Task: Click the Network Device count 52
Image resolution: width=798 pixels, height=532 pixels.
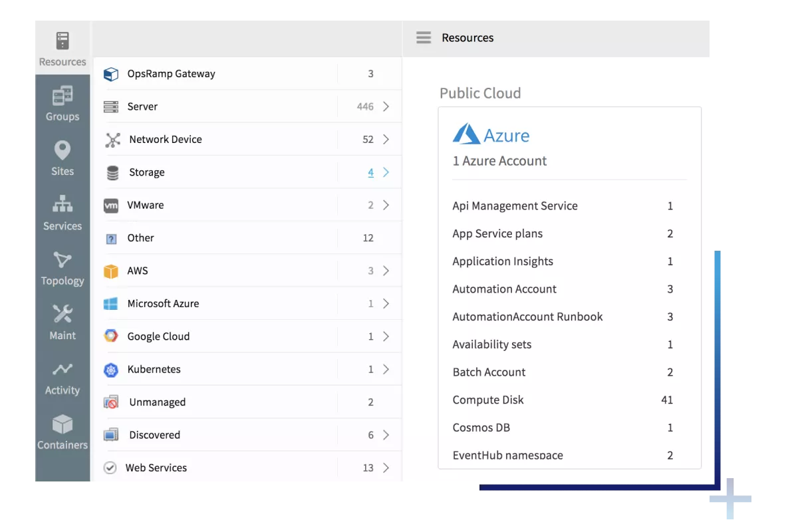Action: tap(368, 139)
